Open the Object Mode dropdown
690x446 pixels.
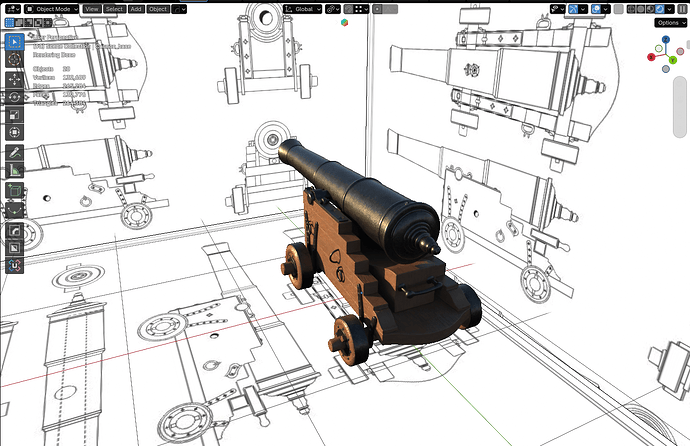click(x=52, y=9)
